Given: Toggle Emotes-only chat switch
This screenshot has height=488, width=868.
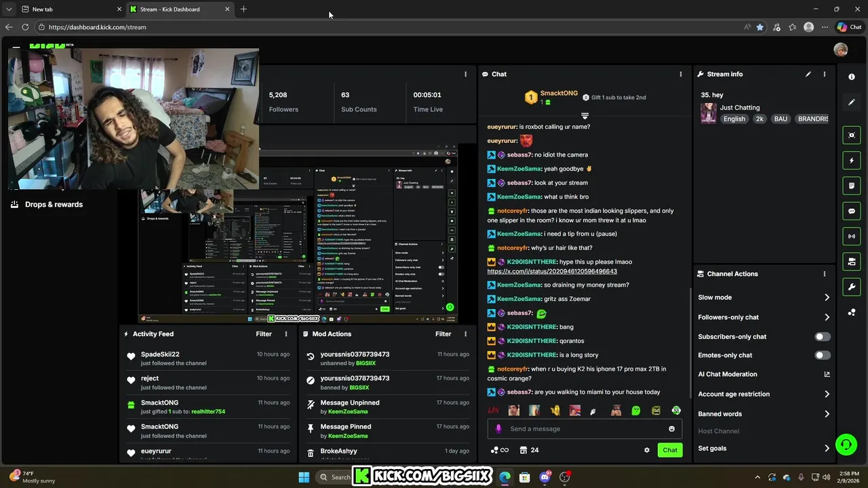Looking at the screenshot, I should (x=822, y=355).
